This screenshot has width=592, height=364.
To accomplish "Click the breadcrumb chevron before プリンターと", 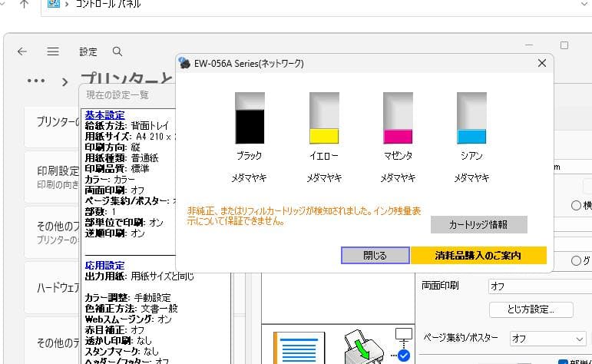I will point(65,81).
